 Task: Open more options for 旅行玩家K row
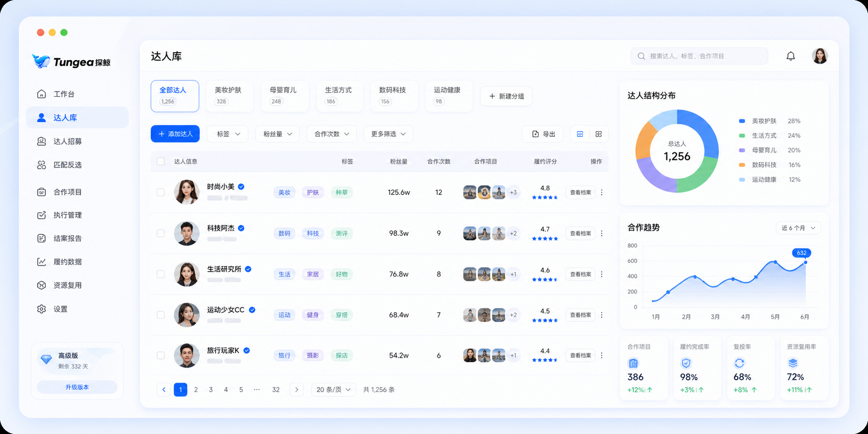tap(602, 355)
